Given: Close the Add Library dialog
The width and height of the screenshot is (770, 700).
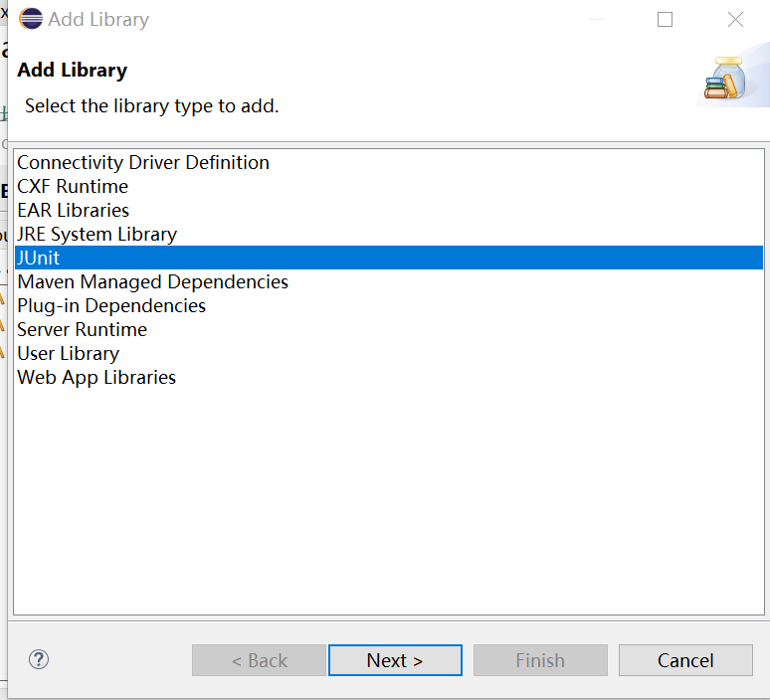Looking at the screenshot, I should click(735, 20).
